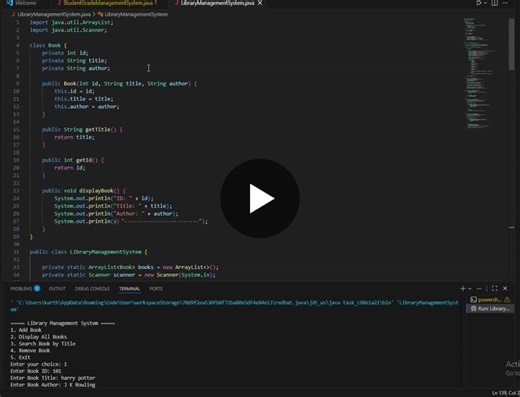Select the powershell terminal entry
The image size is (520, 397).
(x=490, y=300)
